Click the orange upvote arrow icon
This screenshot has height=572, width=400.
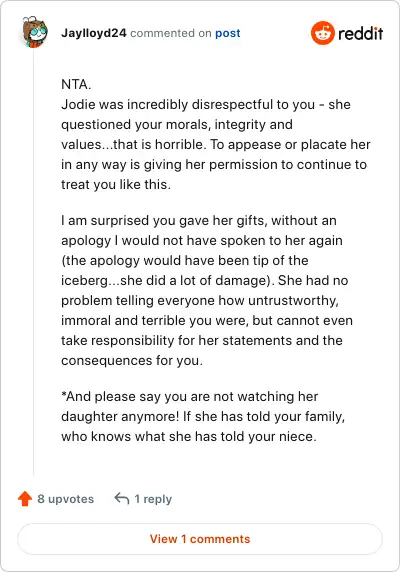[25, 499]
